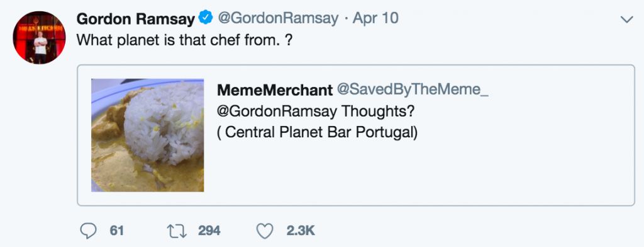
Task: Click the @GordonRamsay mention in the quoted tweet
Action: (x=277, y=112)
